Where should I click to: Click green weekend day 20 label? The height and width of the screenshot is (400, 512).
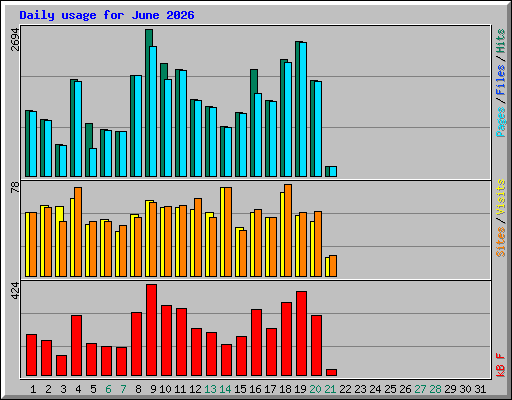315,389
